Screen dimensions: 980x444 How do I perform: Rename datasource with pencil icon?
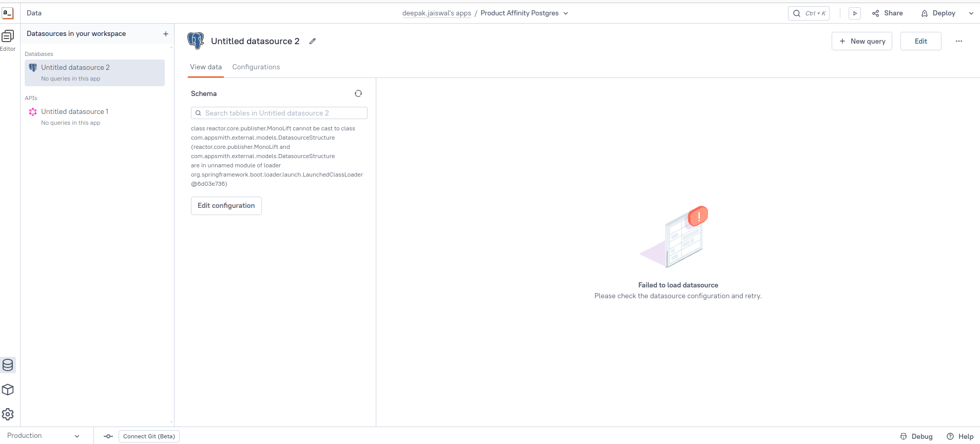[x=313, y=41]
